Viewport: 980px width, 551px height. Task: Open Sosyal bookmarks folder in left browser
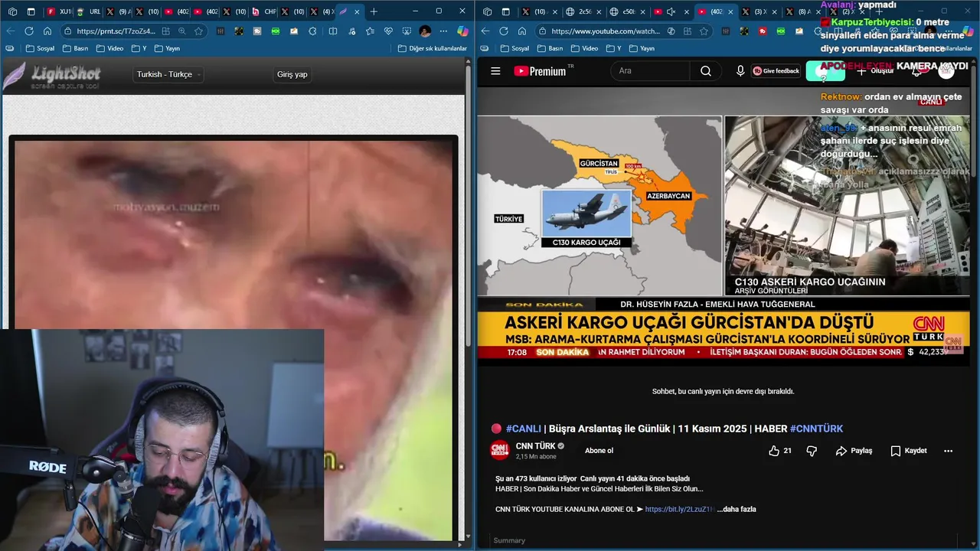[40, 48]
